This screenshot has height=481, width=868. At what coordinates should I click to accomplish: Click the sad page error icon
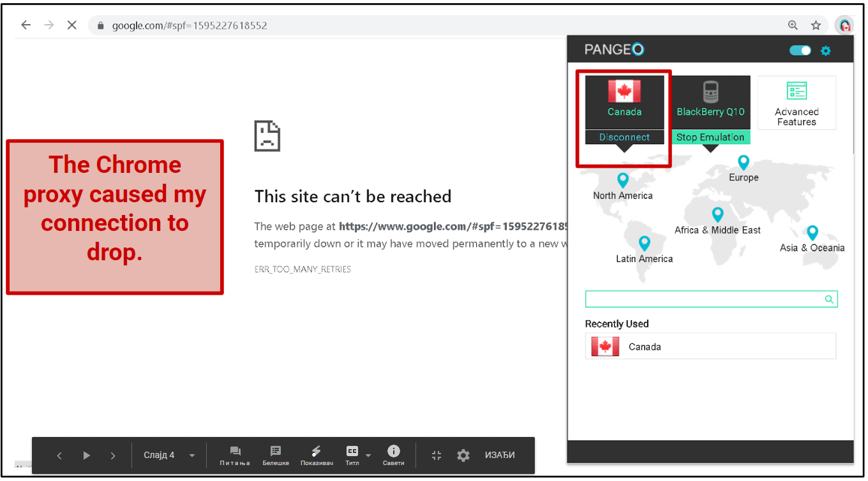click(267, 135)
